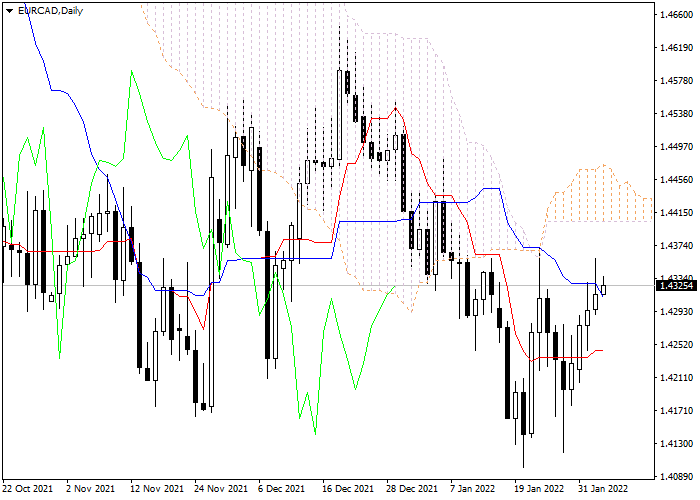700x500 pixels.
Task: Select the 1.46190 price axis label
Action: (x=677, y=48)
